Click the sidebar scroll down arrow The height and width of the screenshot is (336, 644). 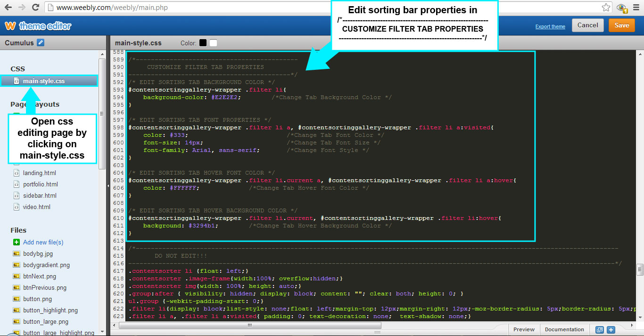[102, 333]
